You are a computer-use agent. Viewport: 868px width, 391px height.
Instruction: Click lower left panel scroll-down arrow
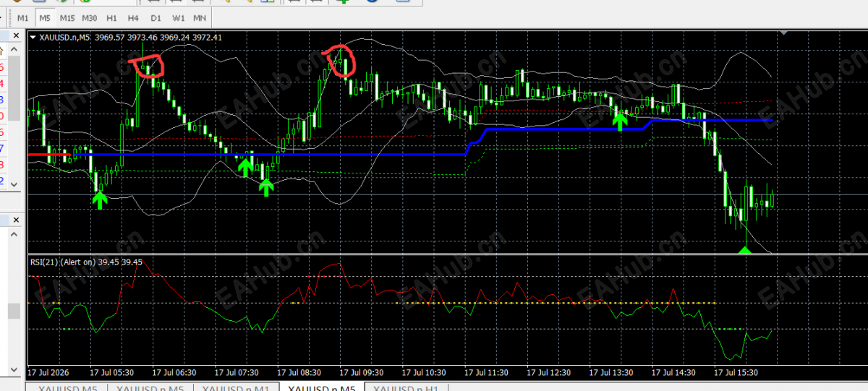[14, 371]
